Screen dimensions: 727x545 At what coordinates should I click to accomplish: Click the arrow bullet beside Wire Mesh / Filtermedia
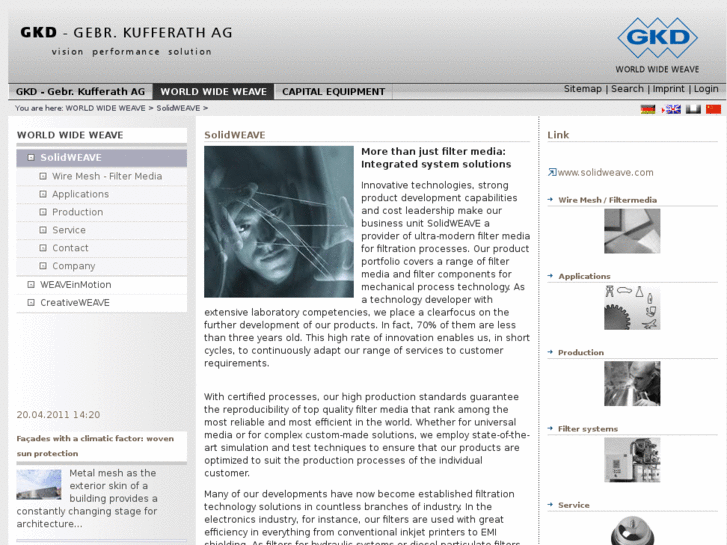point(550,199)
